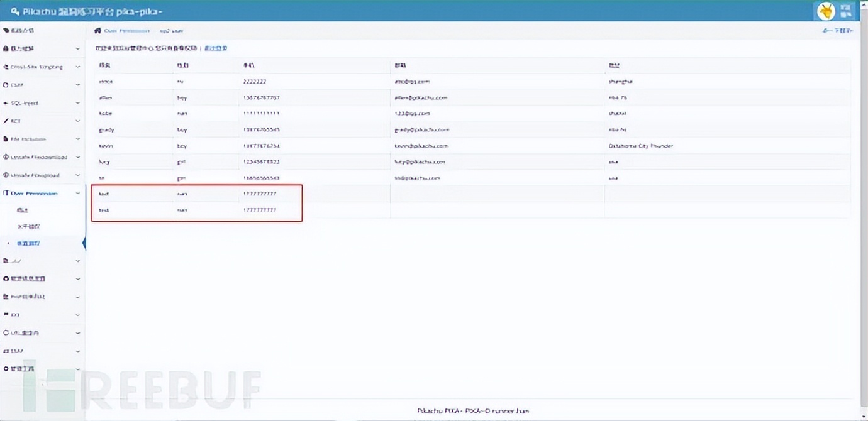Open the Pikachu avatar in the top-right corner

tap(825, 11)
